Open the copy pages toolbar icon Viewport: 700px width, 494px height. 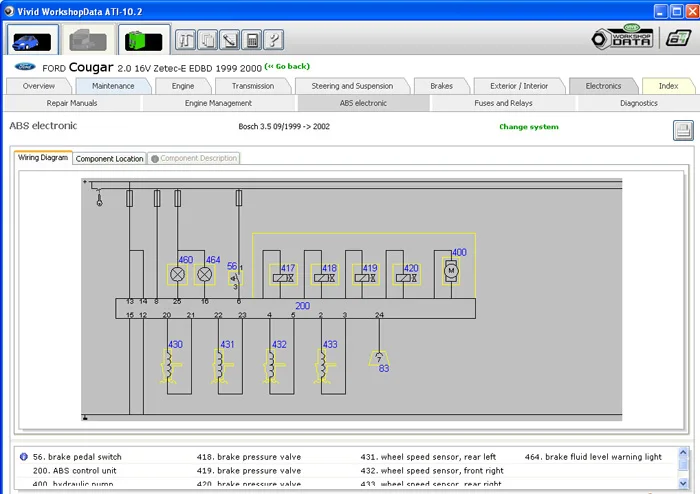click(208, 40)
